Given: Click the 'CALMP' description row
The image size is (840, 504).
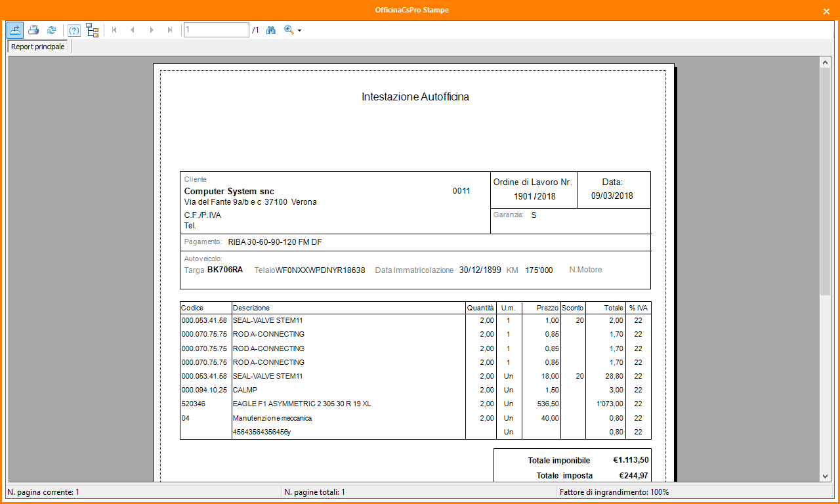Looking at the screenshot, I should coord(245,390).
